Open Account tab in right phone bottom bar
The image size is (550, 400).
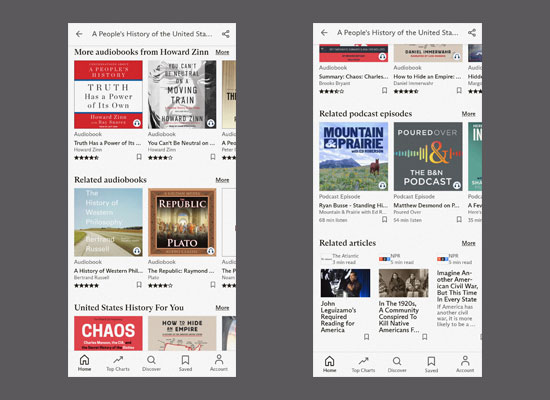(465, 364)
